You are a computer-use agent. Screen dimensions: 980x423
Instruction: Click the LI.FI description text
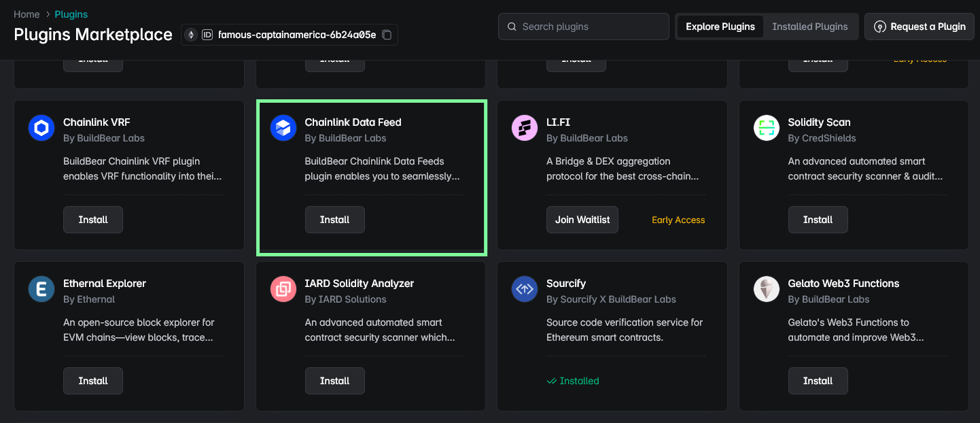(623, 169)
